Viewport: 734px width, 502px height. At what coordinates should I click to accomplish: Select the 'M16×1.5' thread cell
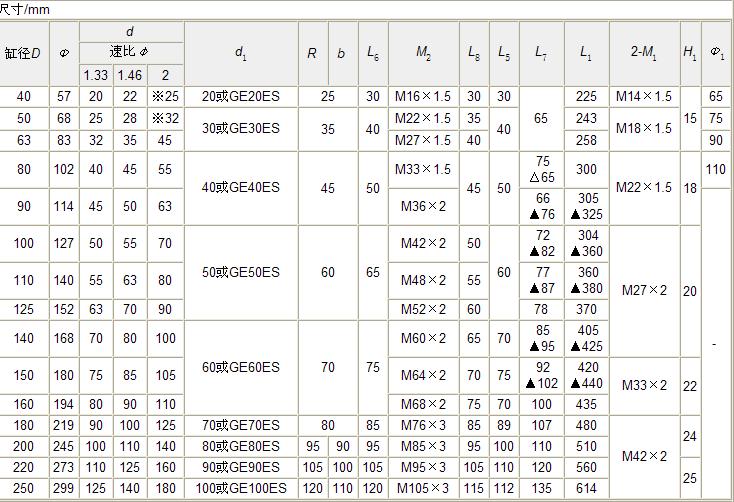pyautogui.click(x=424, y=96)
